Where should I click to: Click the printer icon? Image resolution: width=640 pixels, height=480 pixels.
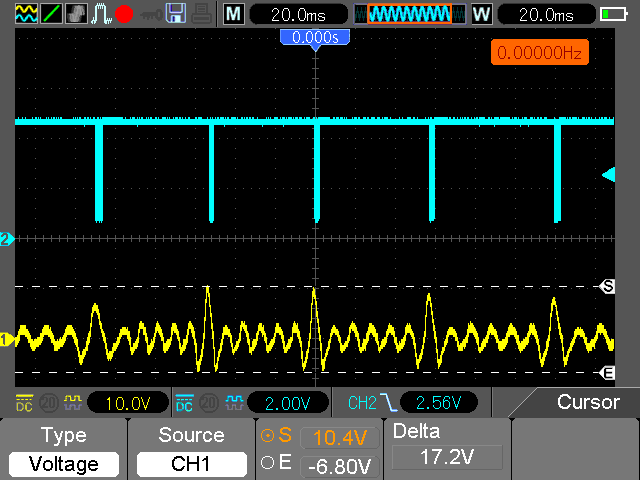pos(201,13)
